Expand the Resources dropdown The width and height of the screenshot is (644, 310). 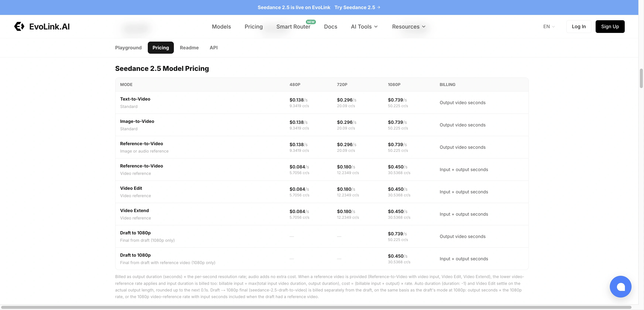[409, 26]
